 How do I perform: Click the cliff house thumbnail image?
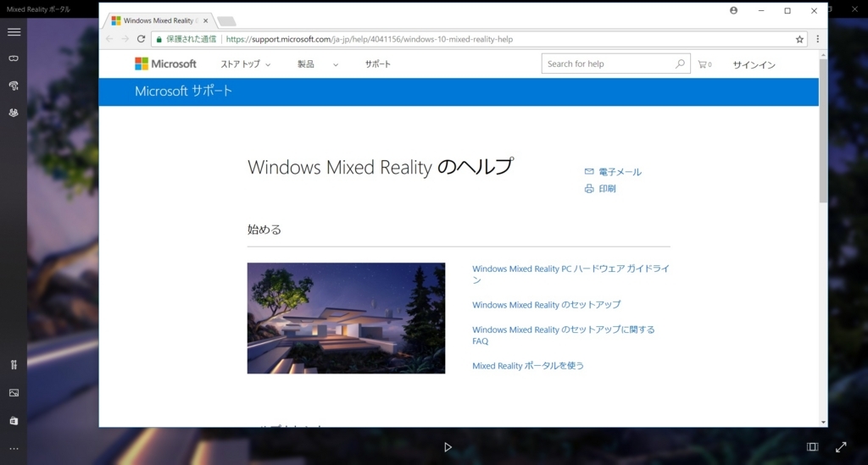tap(346, 318)
